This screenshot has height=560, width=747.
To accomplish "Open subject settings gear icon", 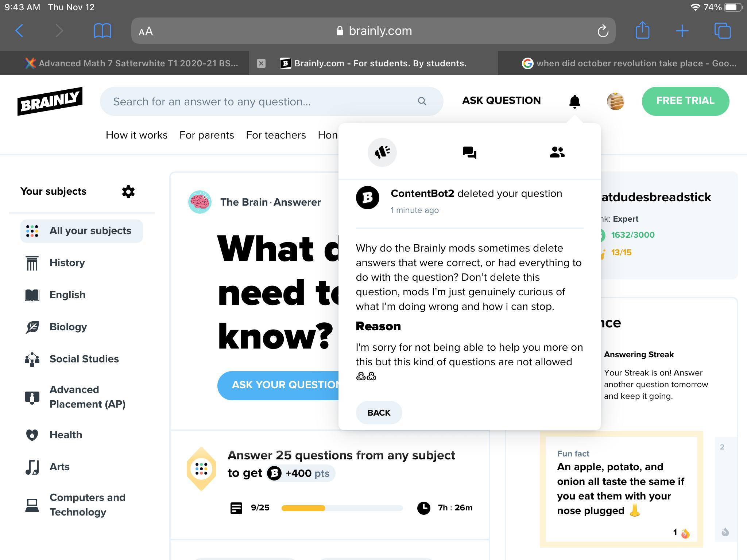I will pos(128,191).
